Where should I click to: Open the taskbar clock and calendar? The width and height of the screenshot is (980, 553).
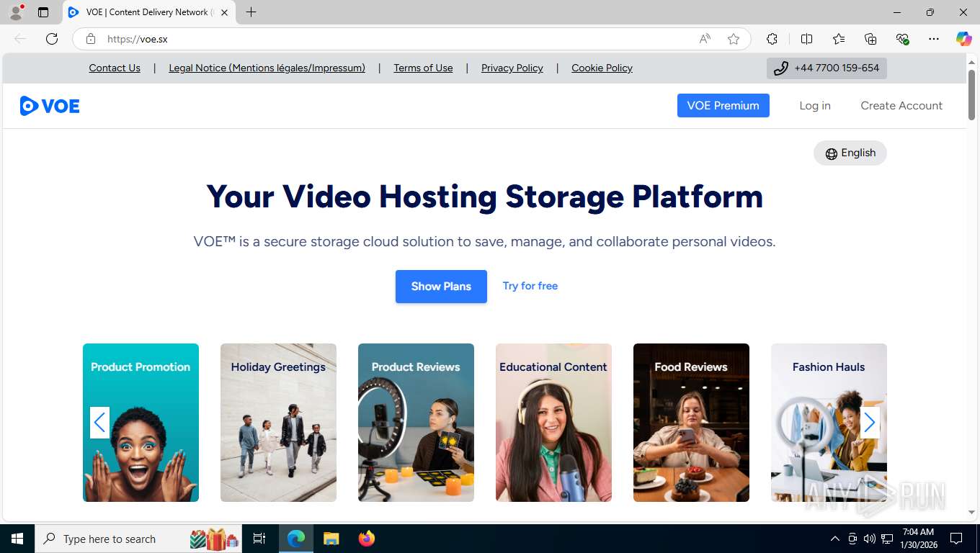918,539
